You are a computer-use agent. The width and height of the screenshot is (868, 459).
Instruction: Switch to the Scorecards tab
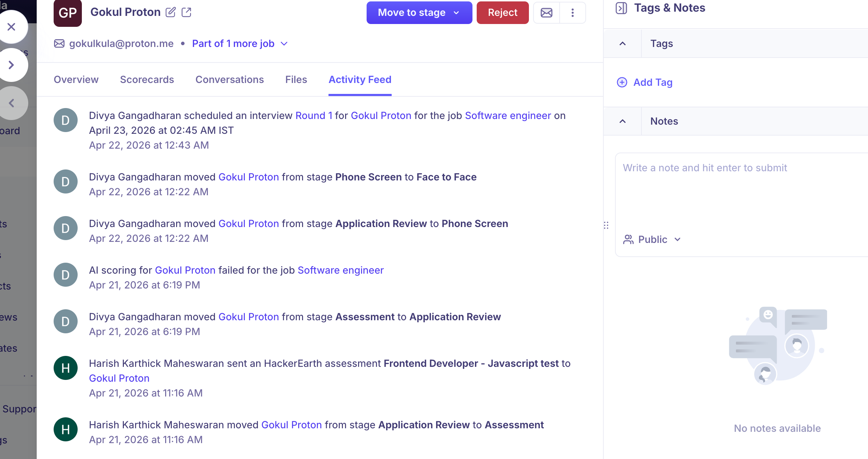point(147,79)
